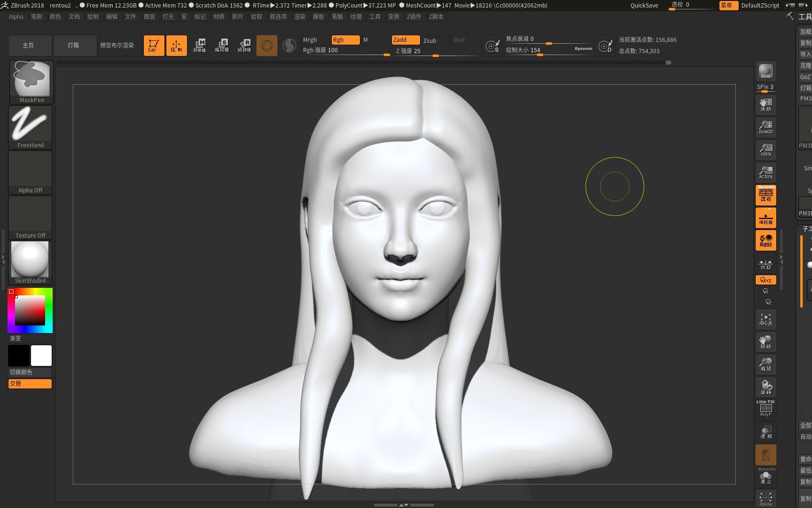Screen dimensions: 812x508
Task: Click the 旋转 rotate view icon
Action: [x=765, y=387]
